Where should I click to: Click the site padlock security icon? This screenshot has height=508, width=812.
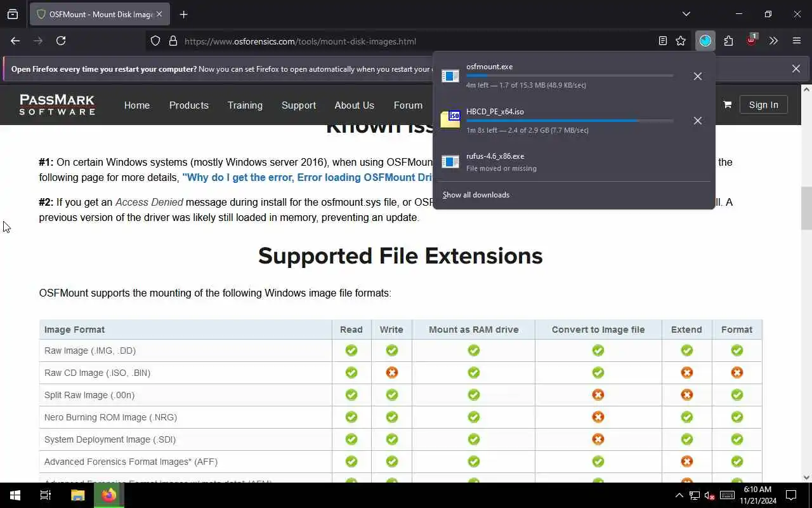point(173,41)
